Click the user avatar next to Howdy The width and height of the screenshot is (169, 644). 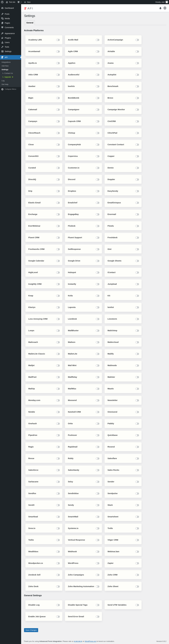pyautogui.click(x=167, y=2)
